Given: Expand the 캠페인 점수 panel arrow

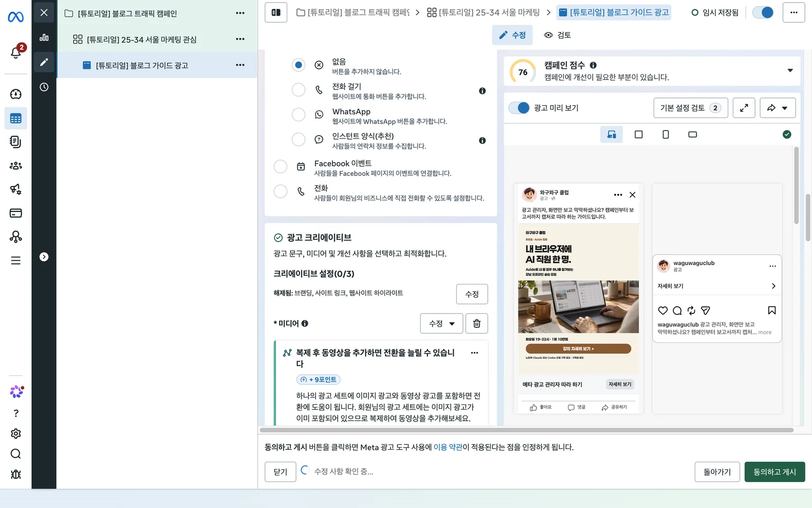Looking at the screenshot, I should (790, 71).
